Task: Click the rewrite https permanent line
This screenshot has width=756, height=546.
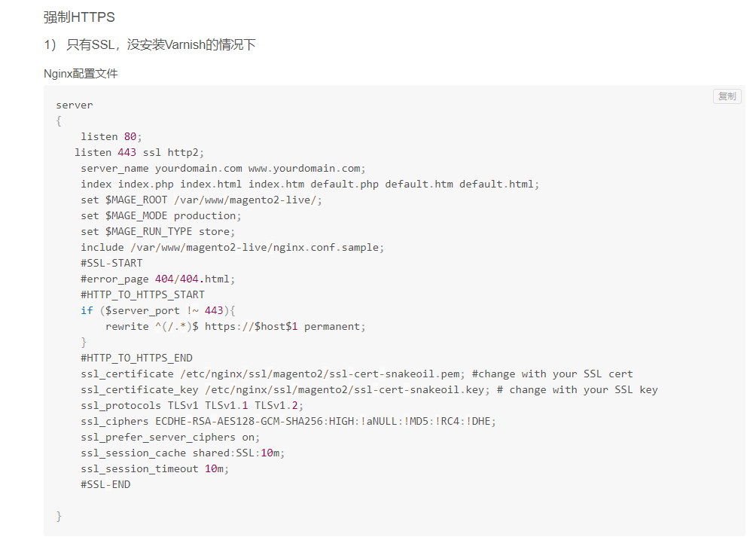Action: [x=236, y=326]
